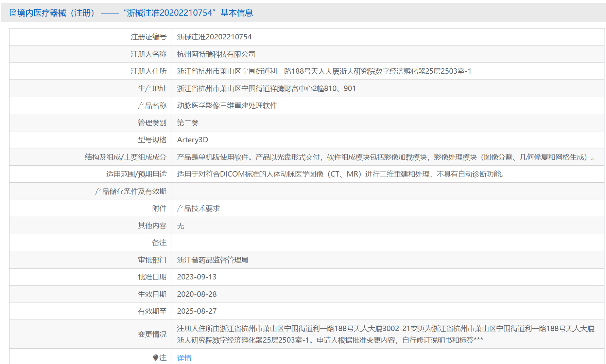Click the 变更情况 change description text
This screenshot has width=606, height=364.
[x=385, y=334]
